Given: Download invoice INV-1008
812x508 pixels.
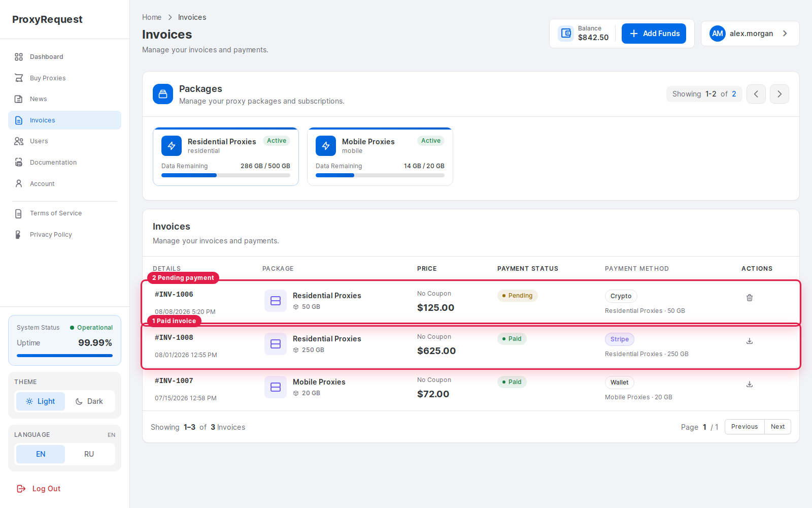Looking at the screenshot, I should tap(750, 341).
